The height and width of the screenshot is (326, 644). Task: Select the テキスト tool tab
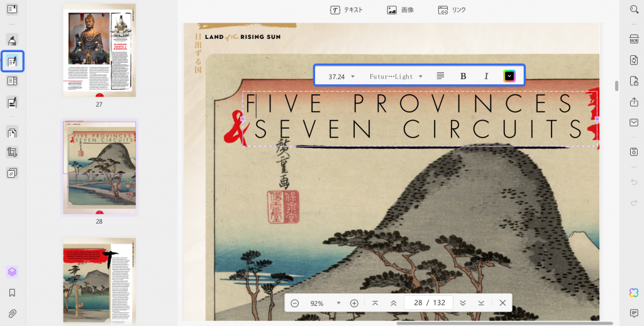[347, 10]
